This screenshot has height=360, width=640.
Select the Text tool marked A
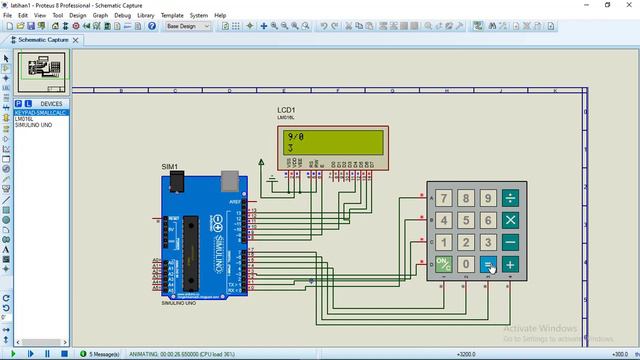[6, 249]
